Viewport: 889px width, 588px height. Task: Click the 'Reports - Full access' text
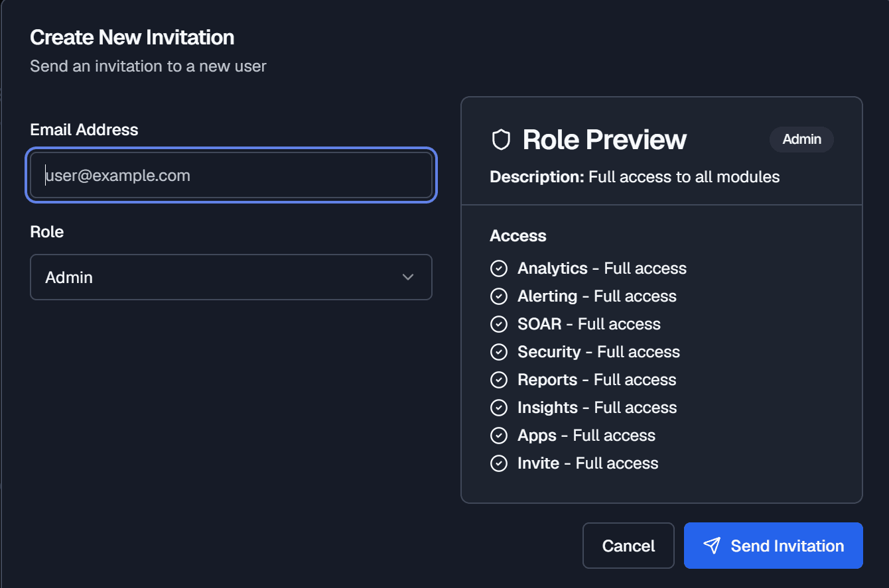597,380
